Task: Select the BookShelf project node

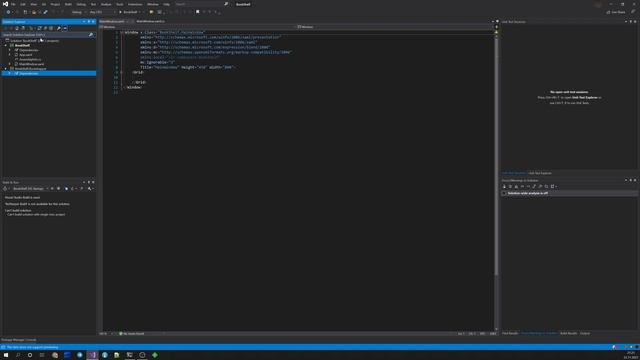Action: coord(22,45)
